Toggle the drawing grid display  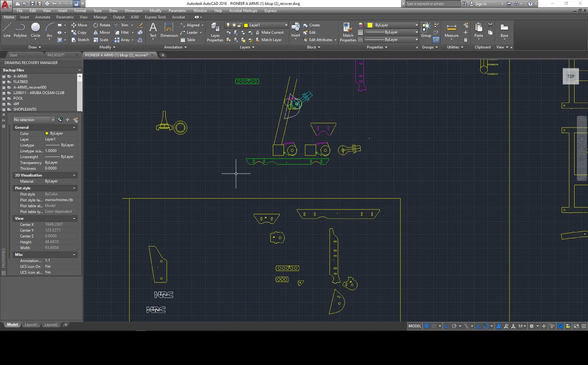pos(426,326)
